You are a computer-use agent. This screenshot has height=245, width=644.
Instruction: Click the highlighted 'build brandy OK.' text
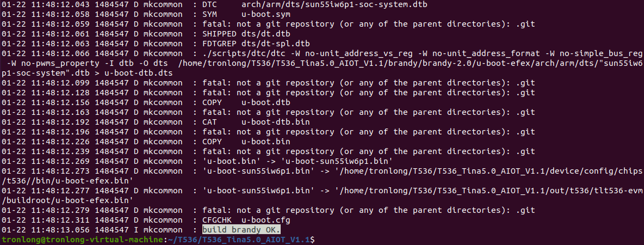[x=241, y=229]
